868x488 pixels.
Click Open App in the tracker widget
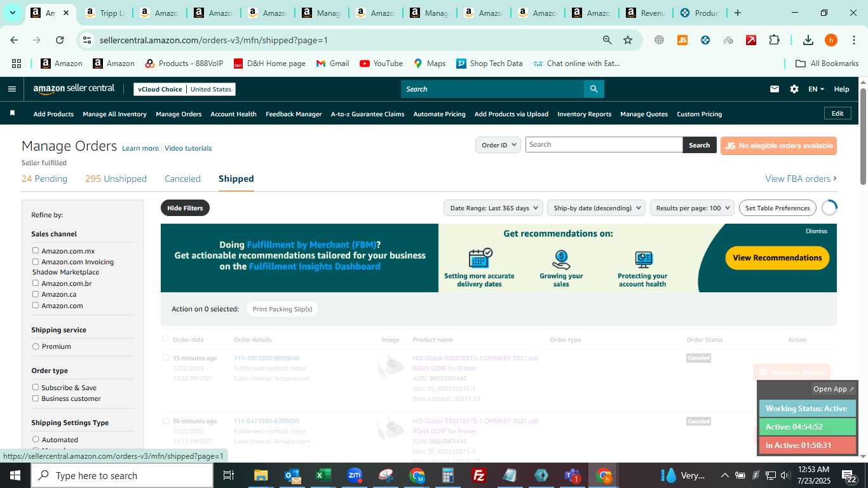tap(834, 389)
